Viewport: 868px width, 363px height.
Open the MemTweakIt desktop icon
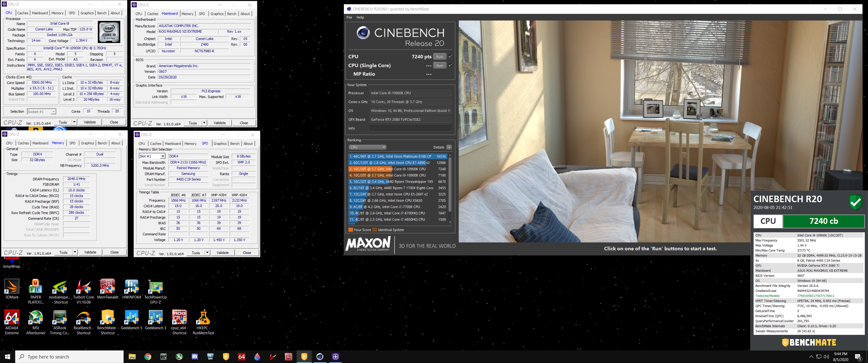(107, 289)
